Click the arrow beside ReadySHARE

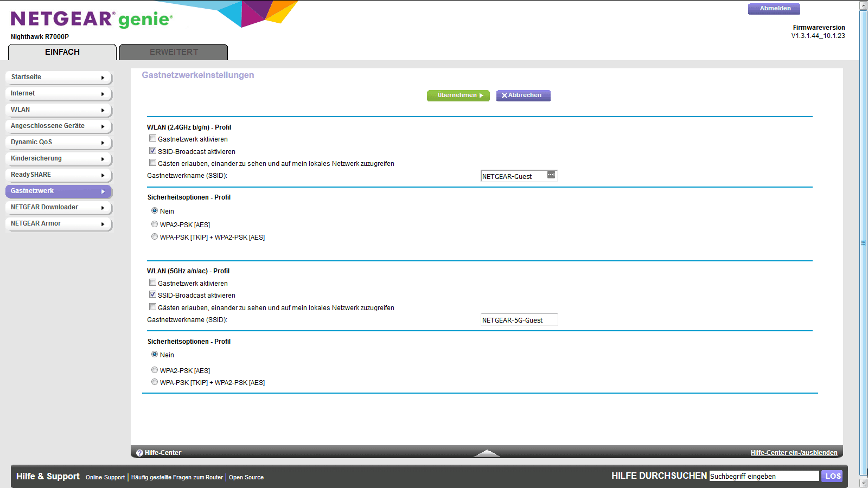click(x=103, y=175)
